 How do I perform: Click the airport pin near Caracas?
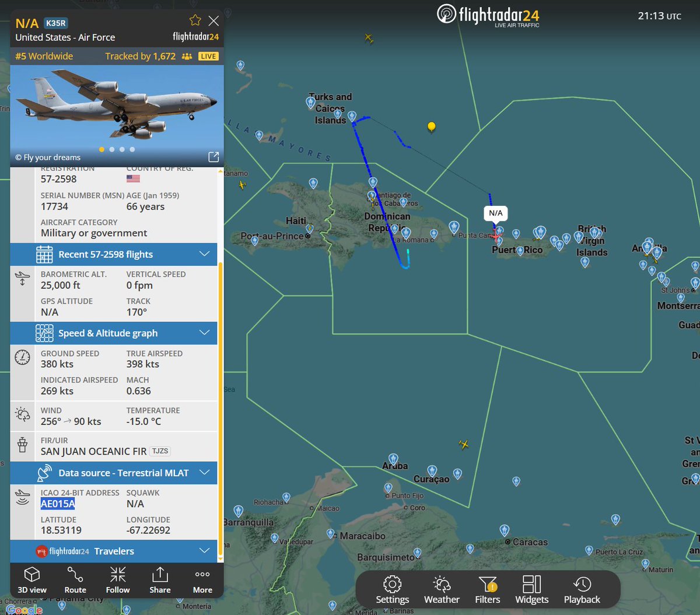coord(504,530)
